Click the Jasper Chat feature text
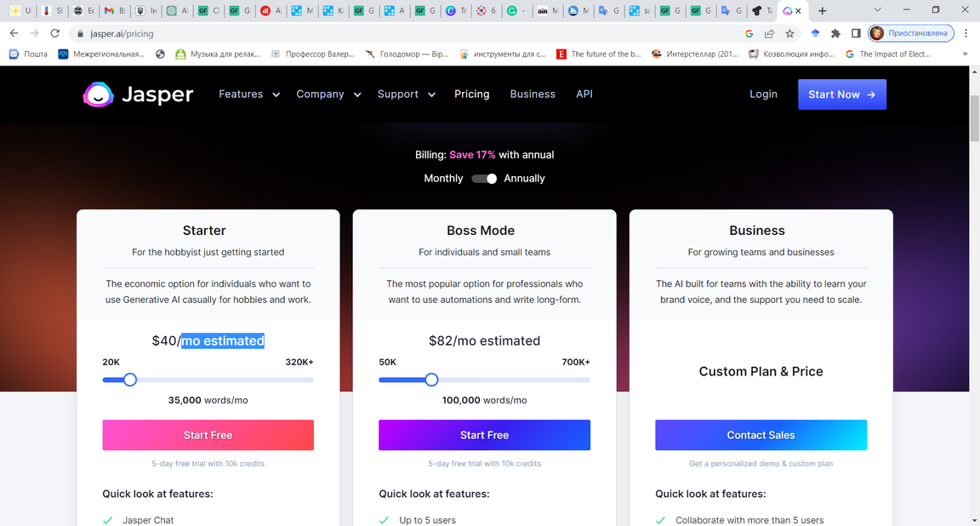The image size is (980, 526). [x=148, y=520]
